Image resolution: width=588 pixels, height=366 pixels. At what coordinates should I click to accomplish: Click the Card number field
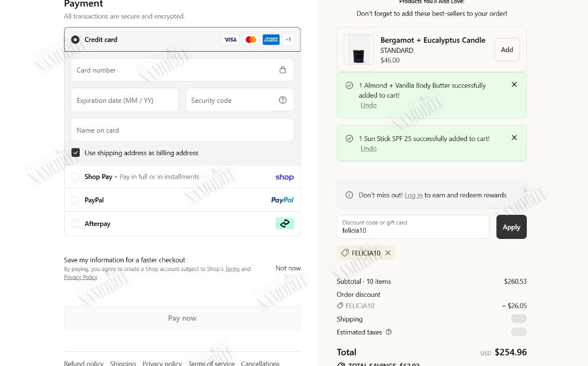pos(183,70)
